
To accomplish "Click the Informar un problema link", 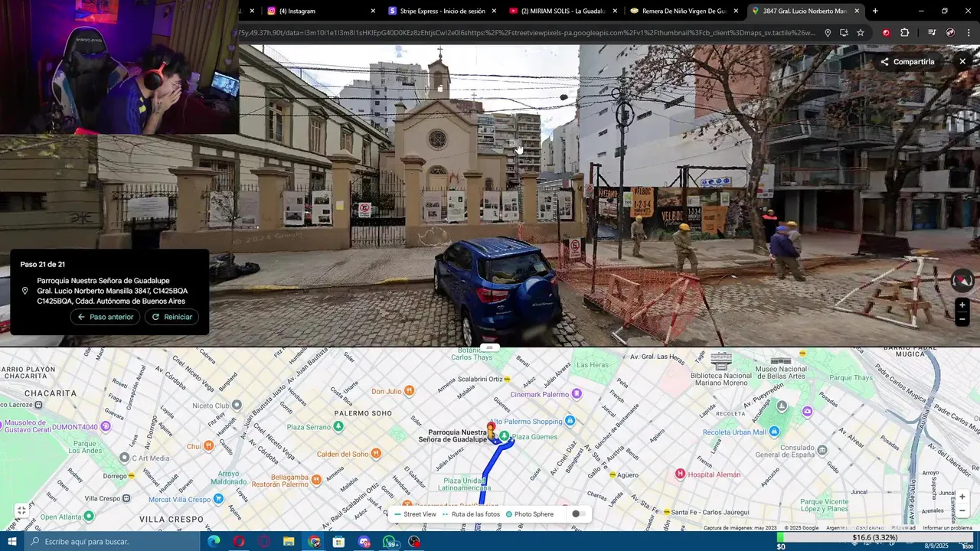I will pos(947,528).
